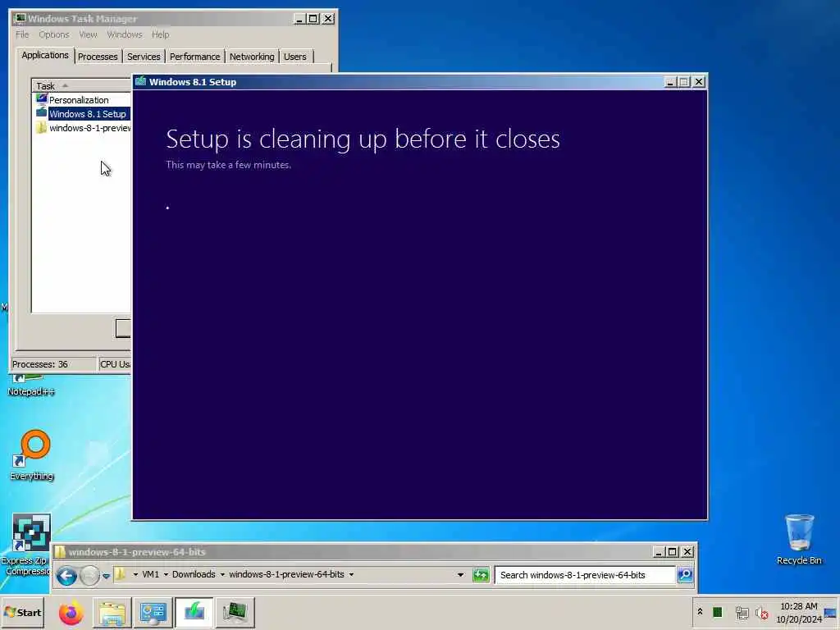Switch to Task Manager taskbar button

point(235,613)
